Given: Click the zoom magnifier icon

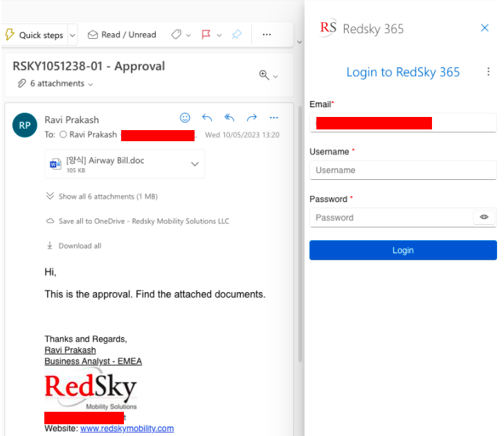Looking at the screenshot, I should (x=264, y=75).
